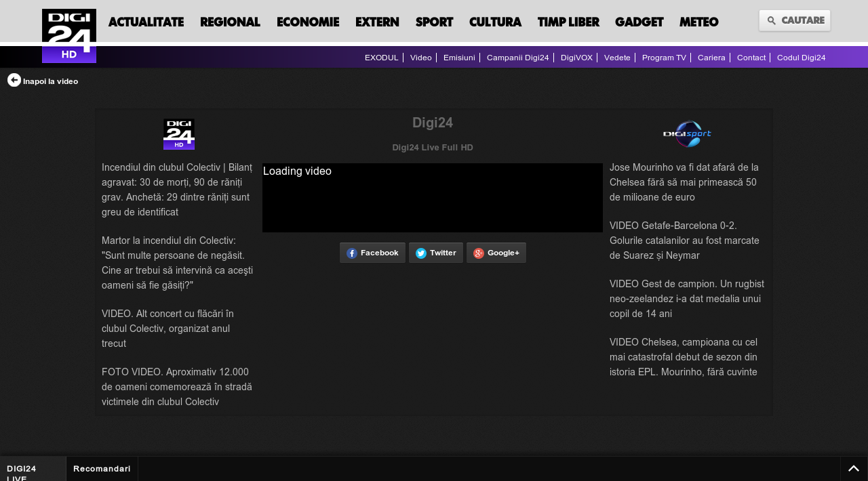Screen dimensions: 868x481
Task: Open the Getafe-Barcelona 0-2 article
Action: click(x=685, y=240)
